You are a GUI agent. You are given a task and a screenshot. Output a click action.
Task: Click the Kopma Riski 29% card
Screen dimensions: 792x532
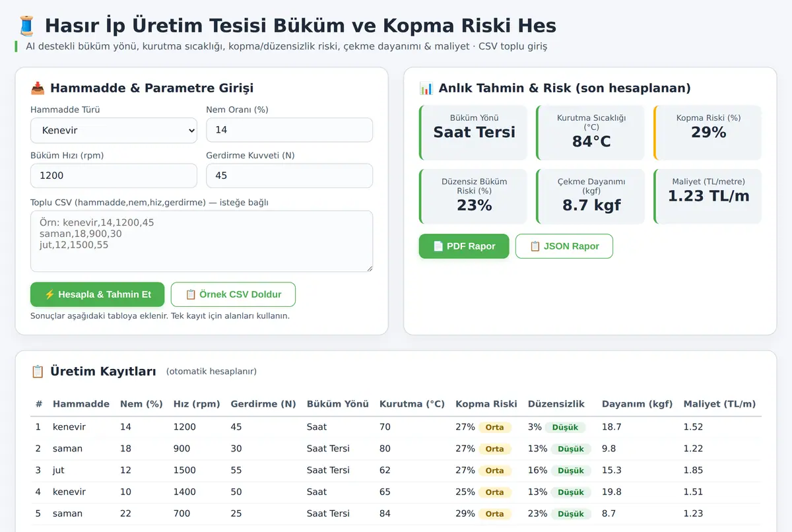(708, 133)
